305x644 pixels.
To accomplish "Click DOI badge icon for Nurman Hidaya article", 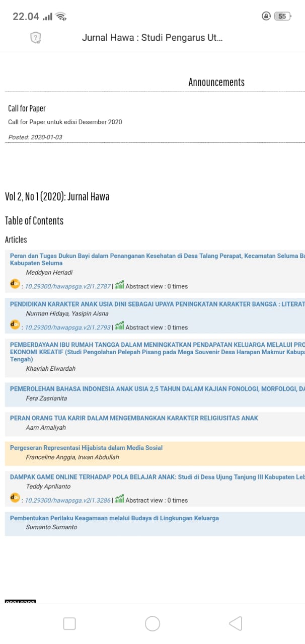I will (x=15, y=326).
